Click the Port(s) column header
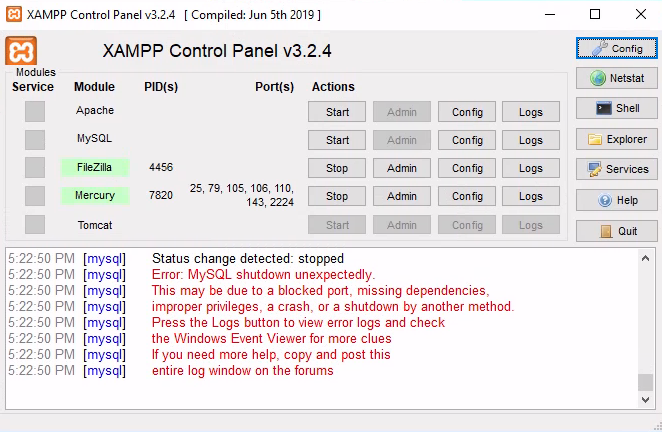 coord(274,87)
